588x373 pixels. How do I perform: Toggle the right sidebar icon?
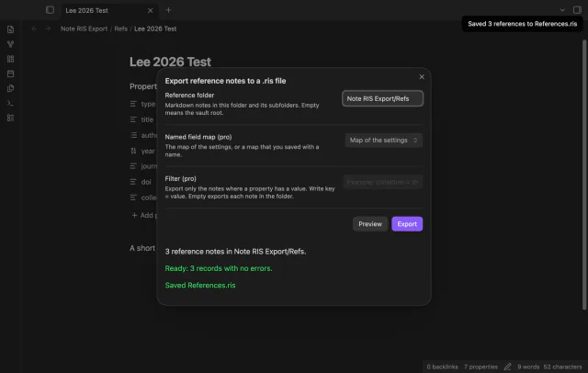(577, 10)
